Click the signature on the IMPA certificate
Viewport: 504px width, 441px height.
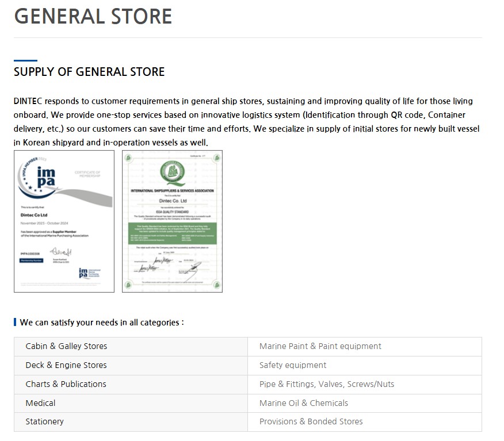(x=59, y=252)
